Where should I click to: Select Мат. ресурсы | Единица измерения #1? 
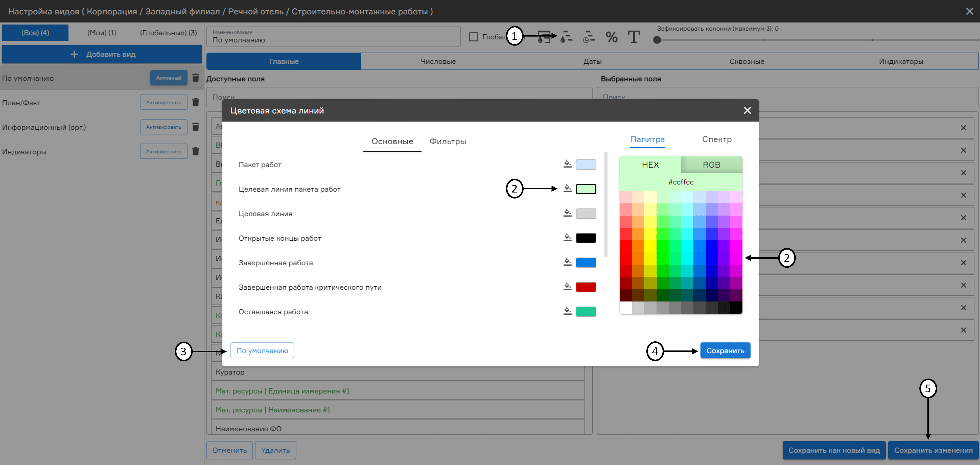(x=398, y=391)
